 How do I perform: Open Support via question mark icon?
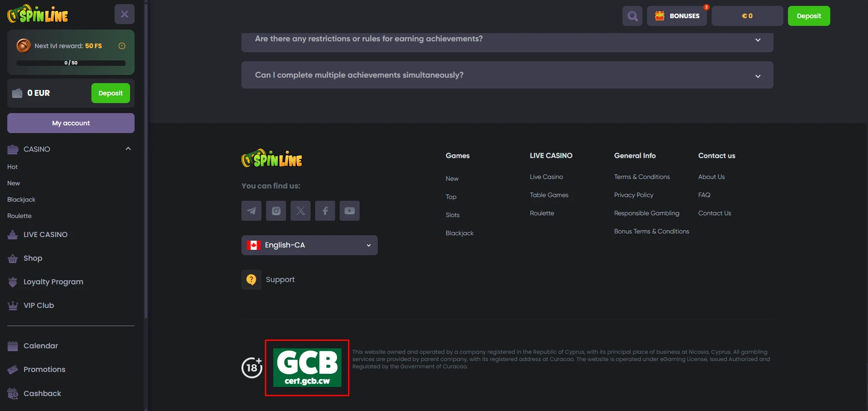(251, 280)
